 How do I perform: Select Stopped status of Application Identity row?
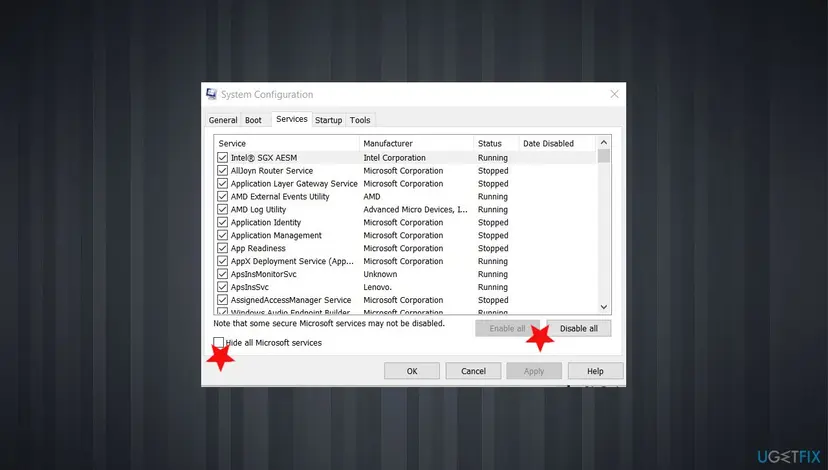tap(493, 222)
